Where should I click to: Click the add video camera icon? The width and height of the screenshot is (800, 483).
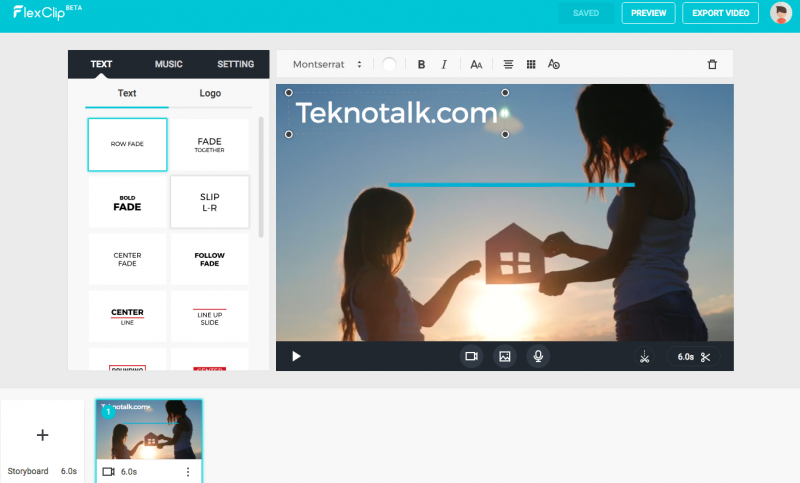tap(471, 356)
